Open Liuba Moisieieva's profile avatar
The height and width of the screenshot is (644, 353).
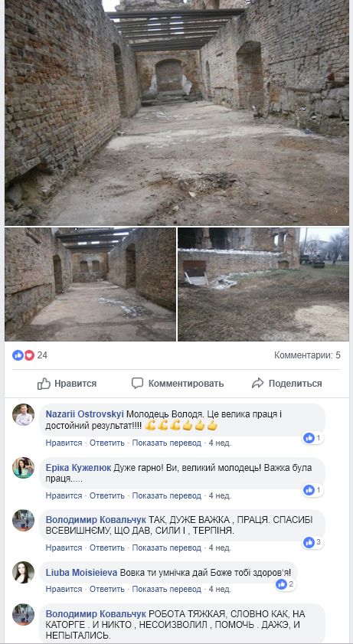(24, 572)
